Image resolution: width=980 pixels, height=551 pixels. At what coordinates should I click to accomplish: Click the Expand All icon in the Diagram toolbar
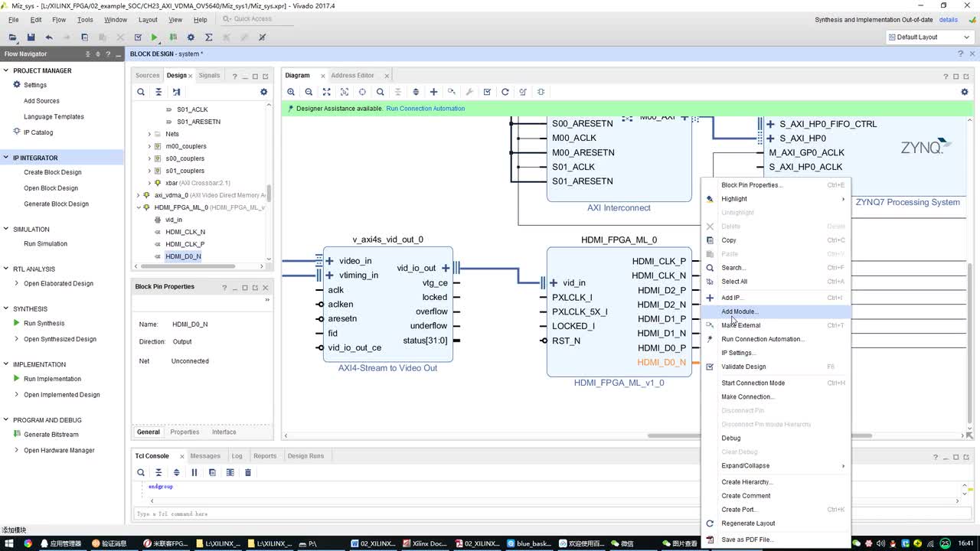click(x=416, y=92)
